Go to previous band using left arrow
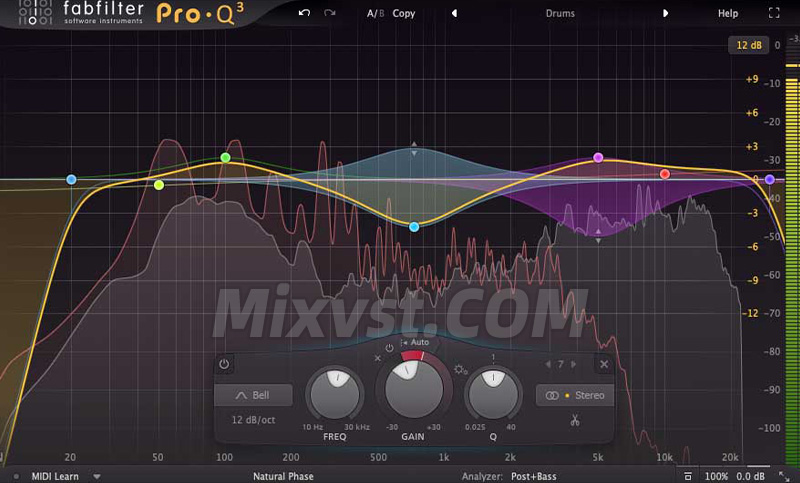The image size is (800, 483). tap(547, 365)
